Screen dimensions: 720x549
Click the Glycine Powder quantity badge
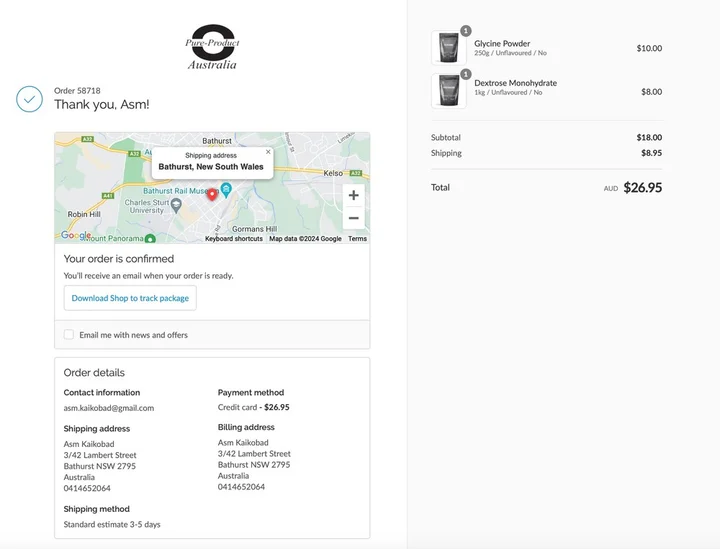point(465,31)
